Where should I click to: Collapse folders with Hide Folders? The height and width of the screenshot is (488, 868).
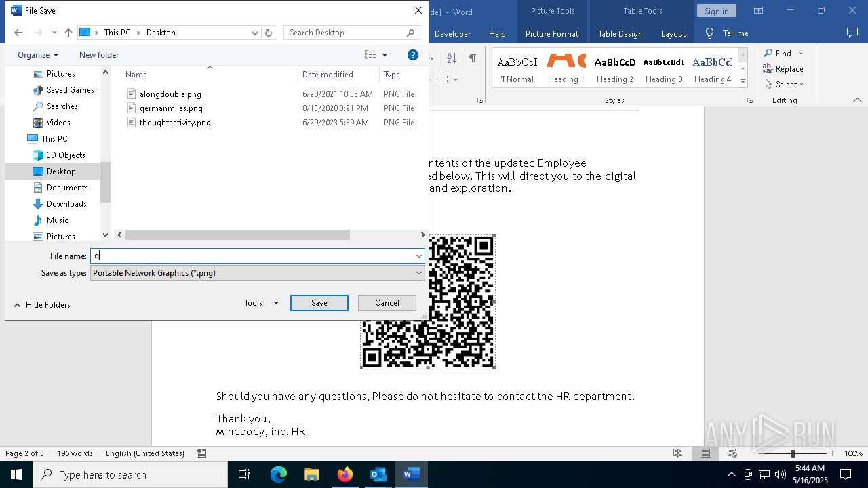(42, 305)
